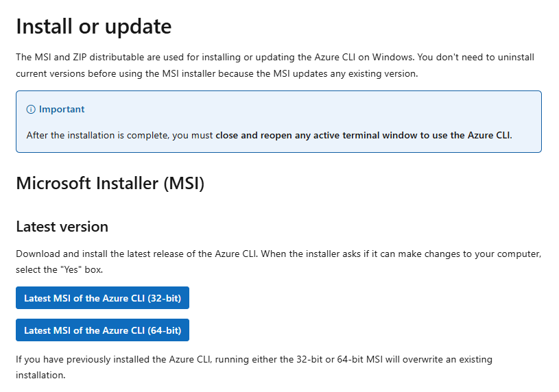Image resolution: width=559 pixels, height=392 pixels.
Task: Click the info circle icon beside Important
Action: click(31, 110)
